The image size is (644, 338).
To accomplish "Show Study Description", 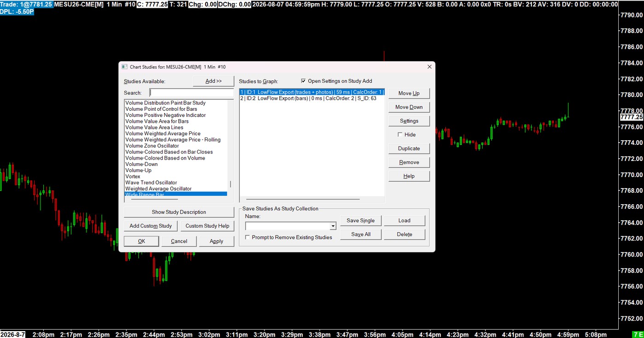I will point(179,212).
